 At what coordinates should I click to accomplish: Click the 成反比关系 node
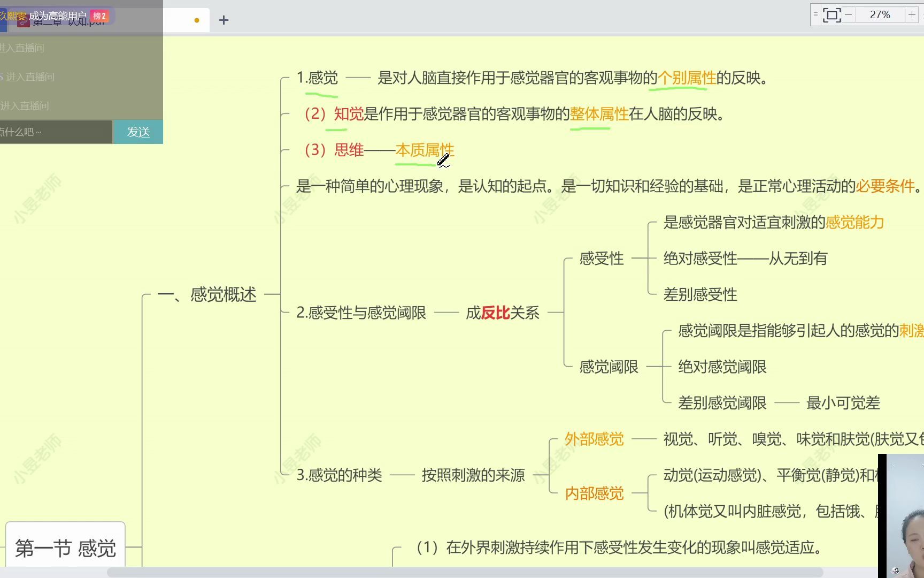pos(502,313)
